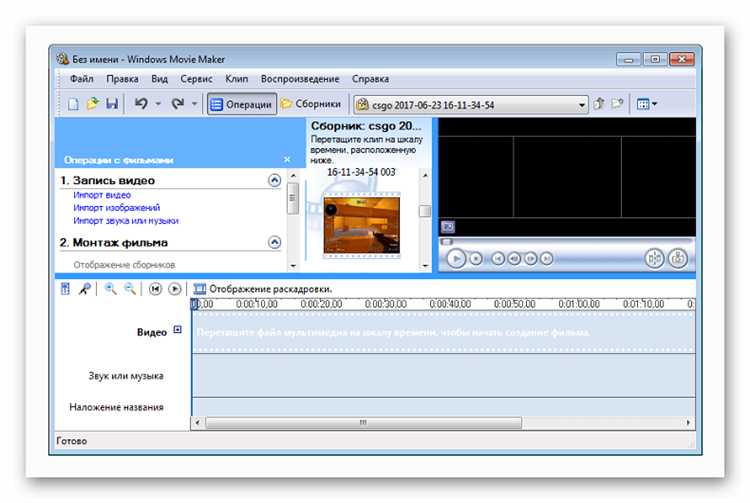
Task: Click the Next Frame button
Action: click(x=530, y=259)
